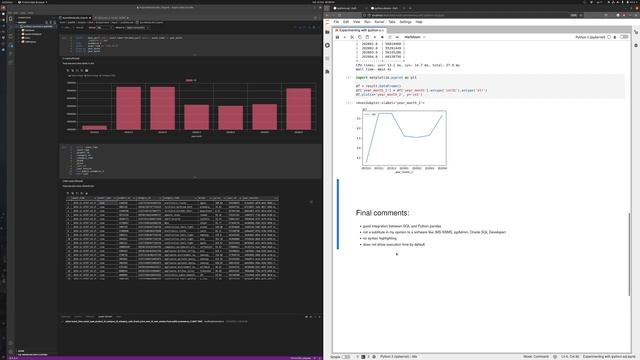Open the Help menu in JupyterLab
The height and width of the screenshot is (360, 640).
pos(419,22)
